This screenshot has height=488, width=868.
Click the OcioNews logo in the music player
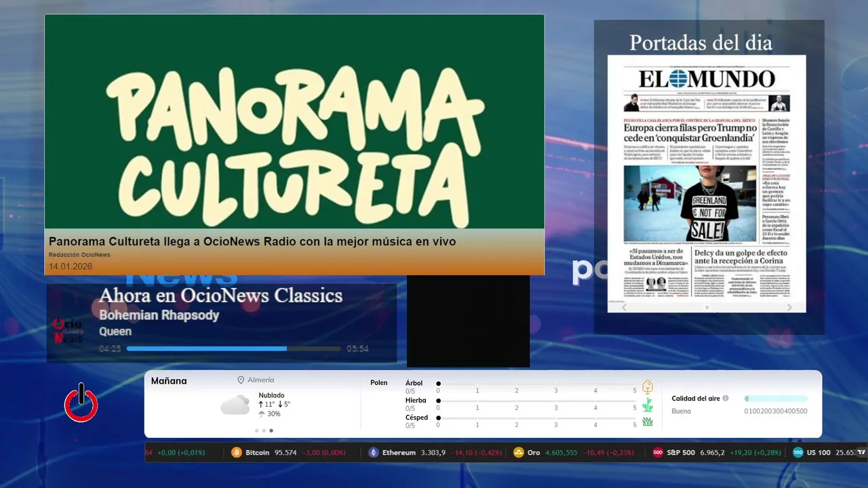click(x=68, y=331)
